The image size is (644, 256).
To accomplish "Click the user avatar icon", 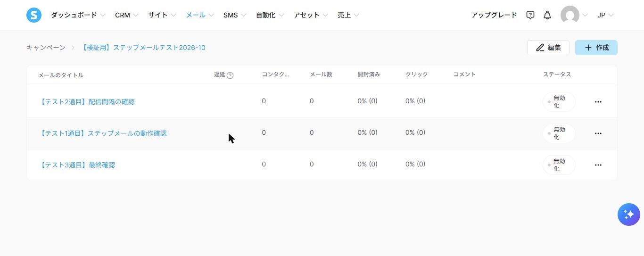I will point(570,15).
